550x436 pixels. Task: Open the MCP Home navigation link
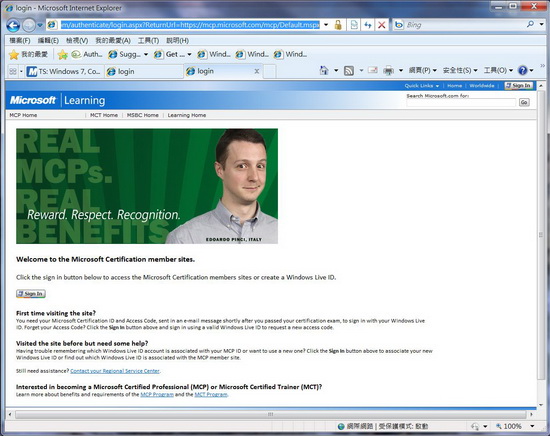pyautogui.click(x=23, y=115)
